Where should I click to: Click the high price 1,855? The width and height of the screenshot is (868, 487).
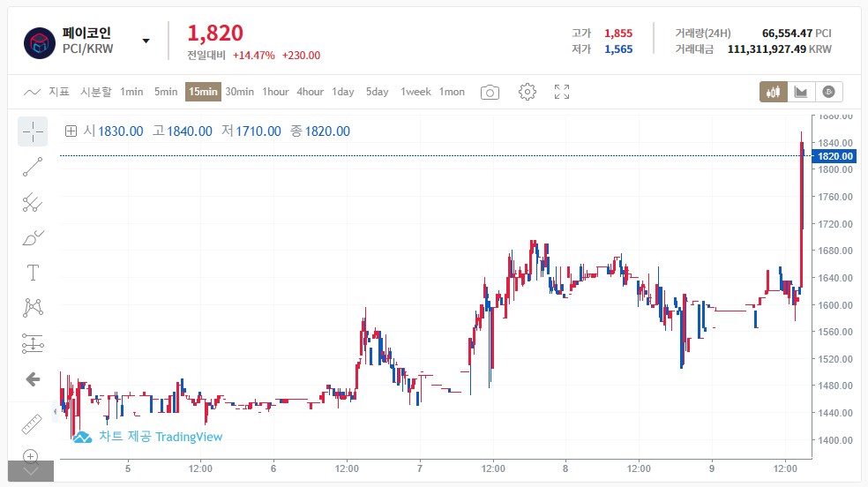coord(618,34)
